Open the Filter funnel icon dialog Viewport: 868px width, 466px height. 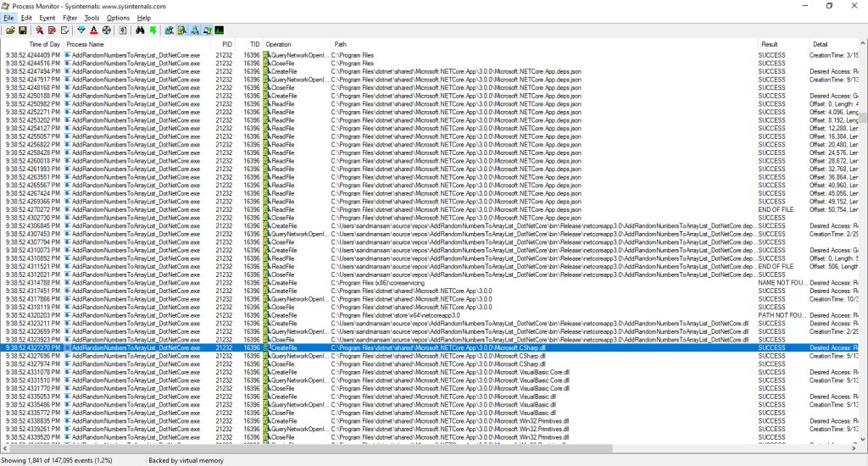coord(81,31)
